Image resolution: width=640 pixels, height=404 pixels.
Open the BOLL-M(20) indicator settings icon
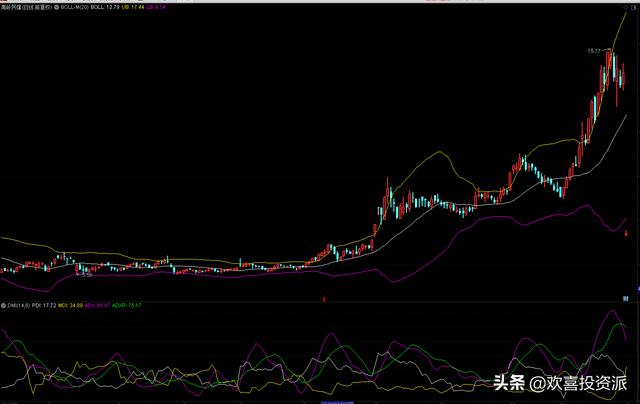pyautogui.click(x=57, y=7)
